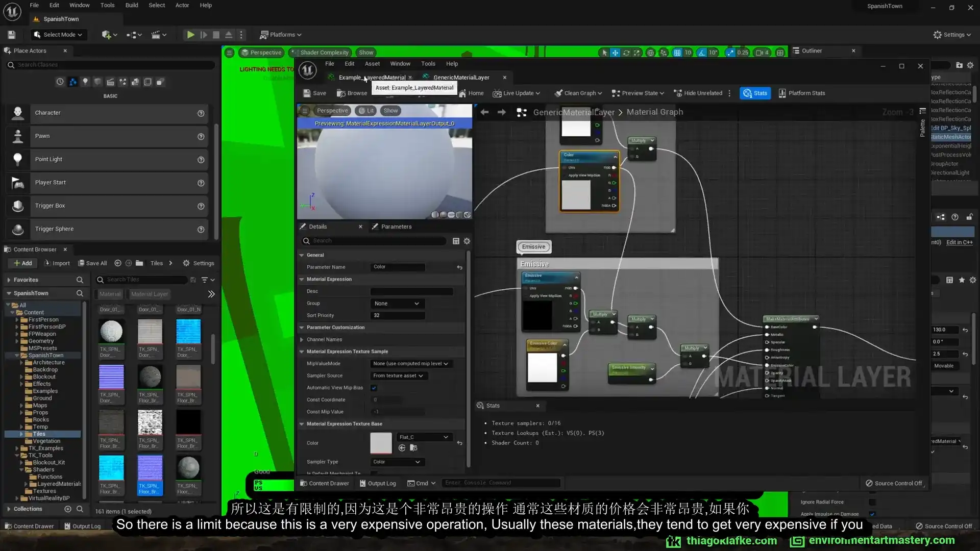Click the Edit in C++ link
Screen dimensions: 980x551
[x=960, y=242]
